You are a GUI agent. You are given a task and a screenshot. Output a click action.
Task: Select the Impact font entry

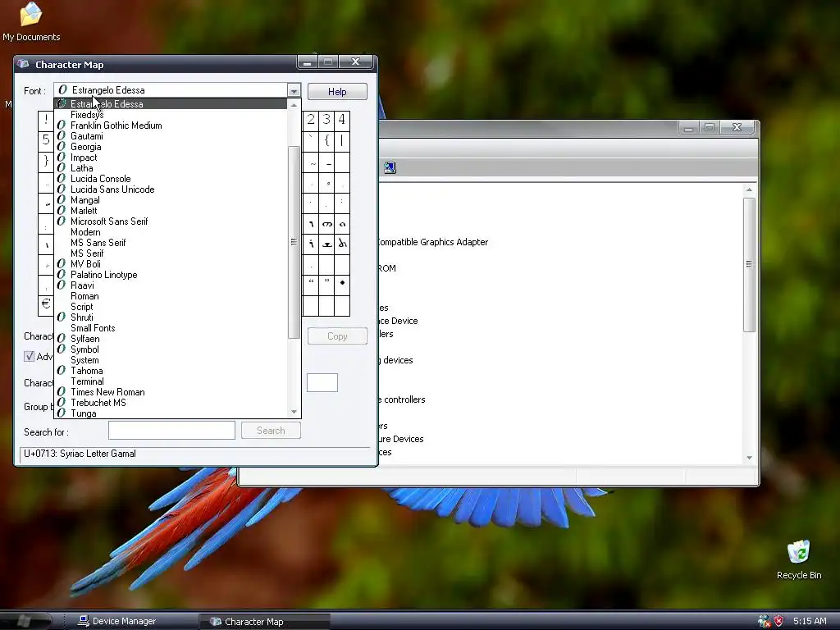click(171, 157)
